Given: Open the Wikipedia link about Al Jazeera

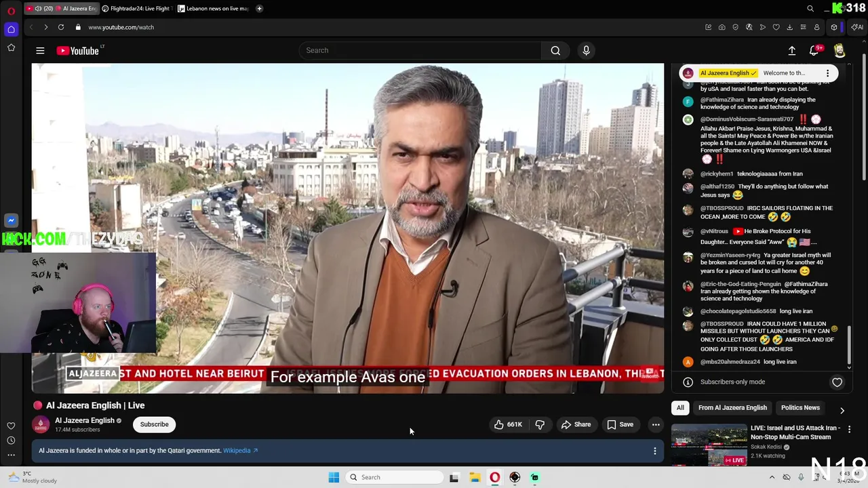Looking at the screenshot, I should pyautogui.click(x=240, y=451).
